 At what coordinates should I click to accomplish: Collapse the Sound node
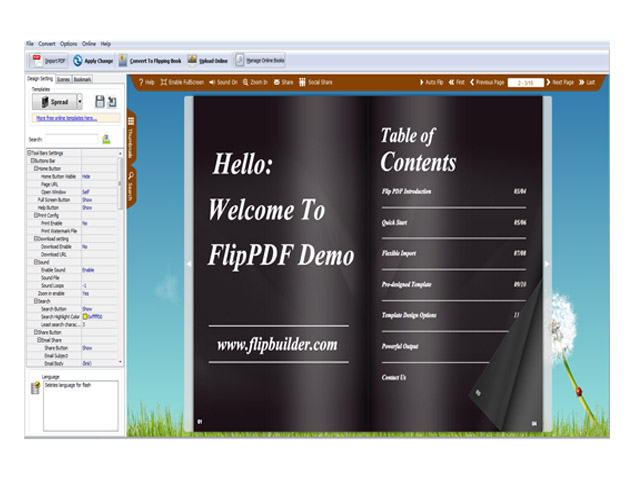pos(35,262)
